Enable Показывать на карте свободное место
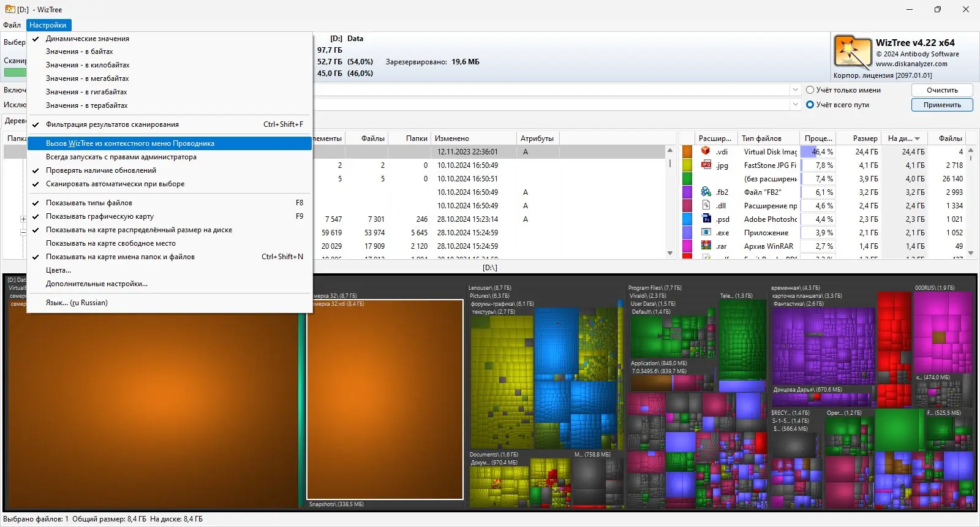 170,243
